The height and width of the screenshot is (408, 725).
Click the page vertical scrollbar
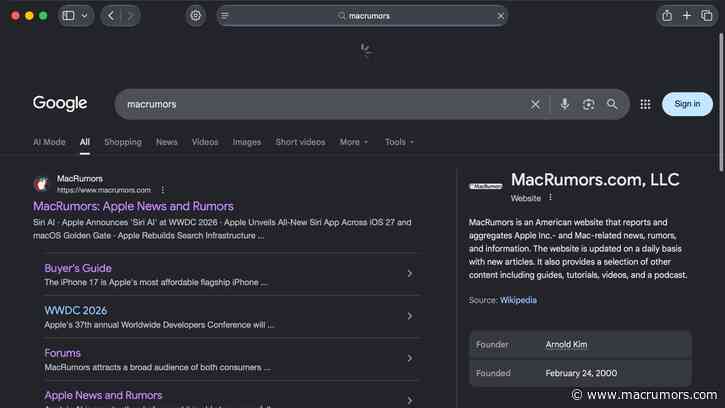click(721, 103)
